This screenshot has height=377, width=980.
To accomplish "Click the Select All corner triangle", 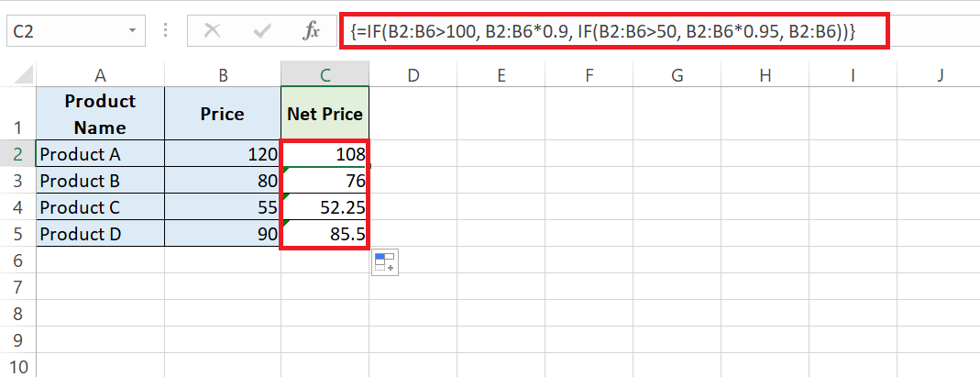I will tap(24, 75).
